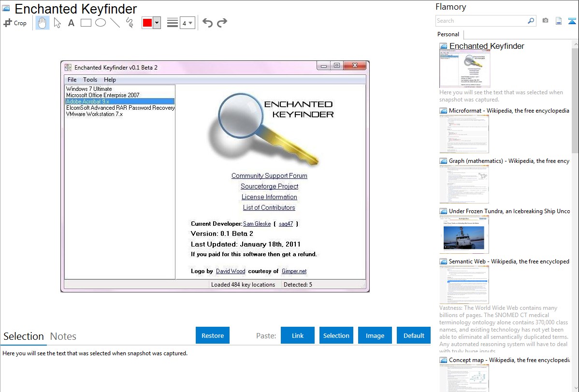579x392 pixels.
Task: Click the Paste Link button
Action: pyautogui.click(x=298, y=335)
